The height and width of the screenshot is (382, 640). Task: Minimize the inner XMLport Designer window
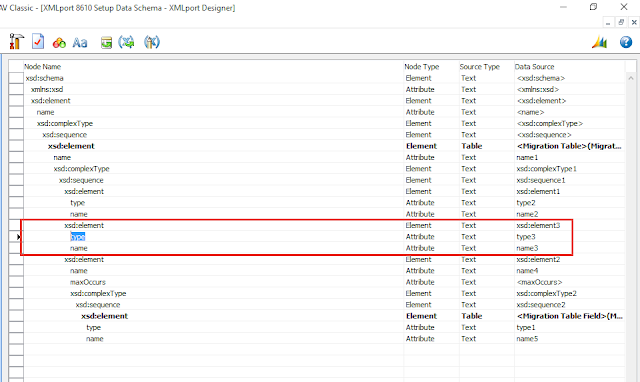[x=608, y=22]
